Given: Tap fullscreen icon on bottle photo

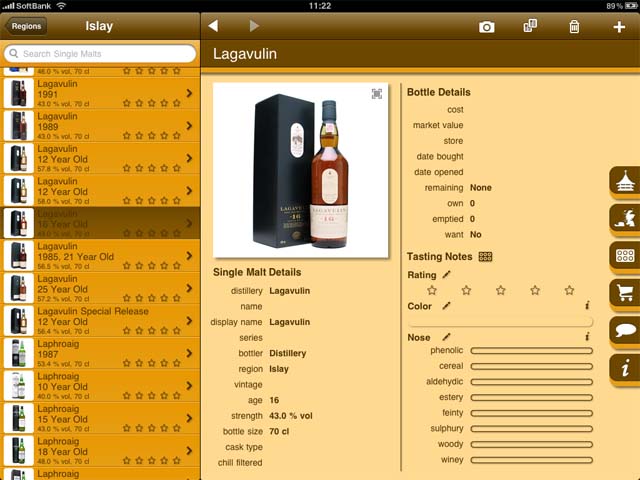Looking at the screenshot, I should 377,94.
